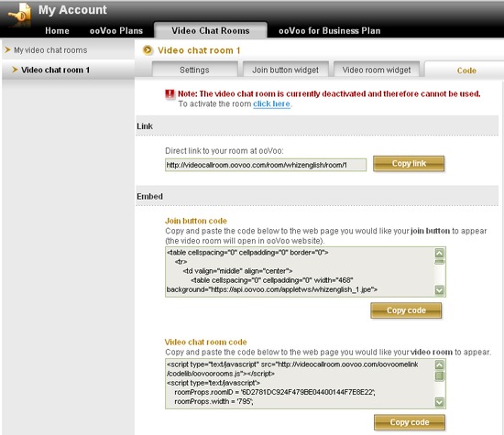The width and height of the screenshot is (504, 435).
Task: Activate room via click here link
Action: pyautogui.click(x=271, y=103)
